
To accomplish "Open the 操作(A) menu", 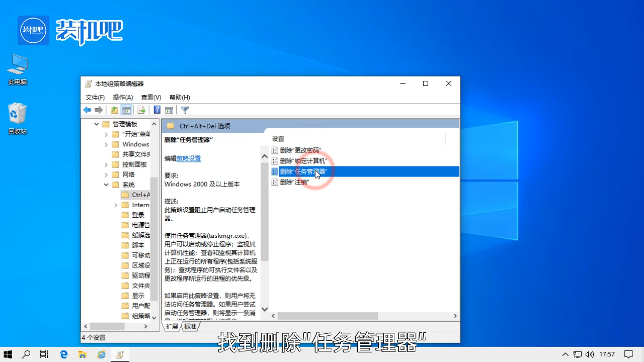I will (122, 97).
